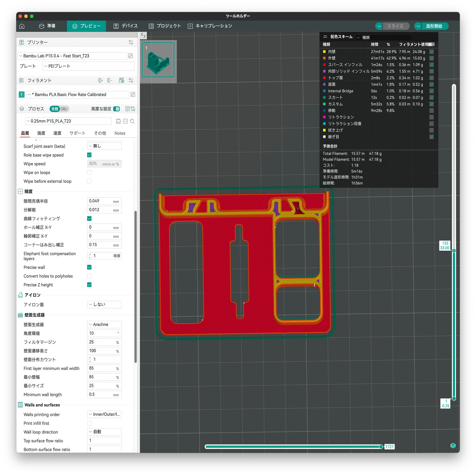This screenshot has height=476, width=476.
Task: Open Scarf joint seam dropdown
Action: (x=104, y=146)
